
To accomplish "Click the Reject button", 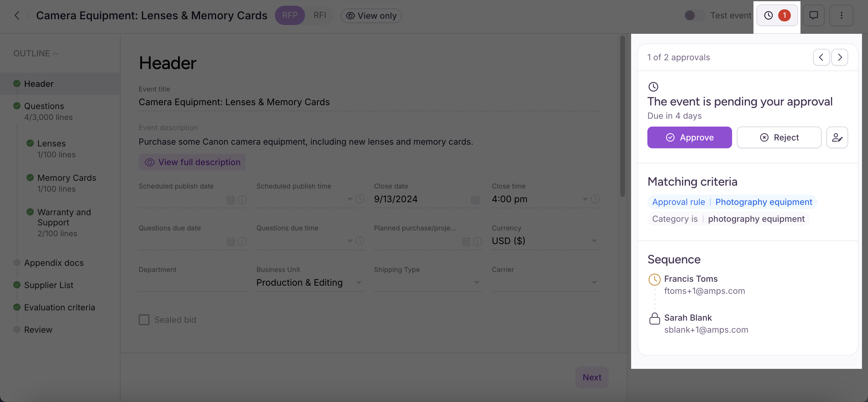I will coord(779,137).
